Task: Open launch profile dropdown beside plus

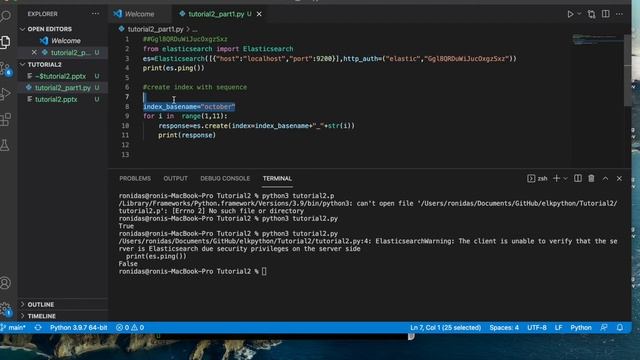Action: click(x=565, y=179)
